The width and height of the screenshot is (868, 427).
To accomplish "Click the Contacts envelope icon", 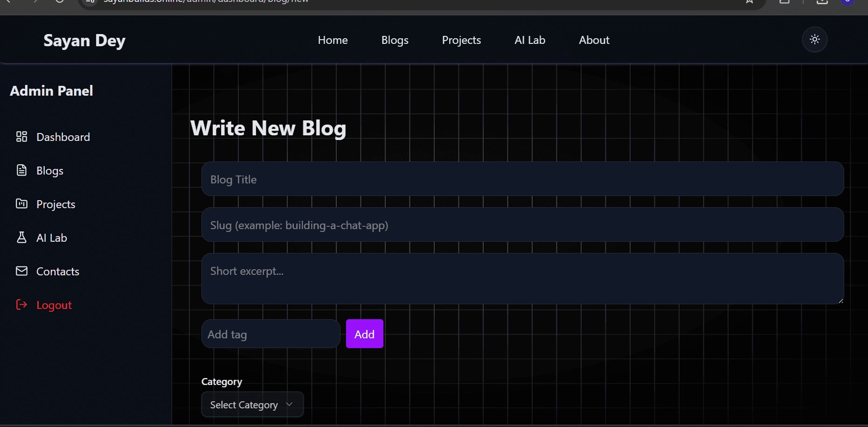I will point(21,271).
